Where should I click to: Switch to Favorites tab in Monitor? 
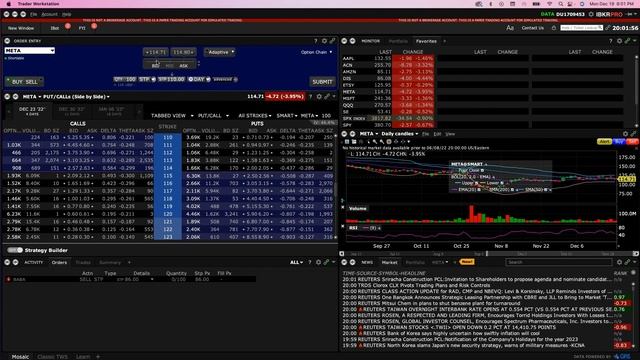pyautogui.click(x=426, y=41)
